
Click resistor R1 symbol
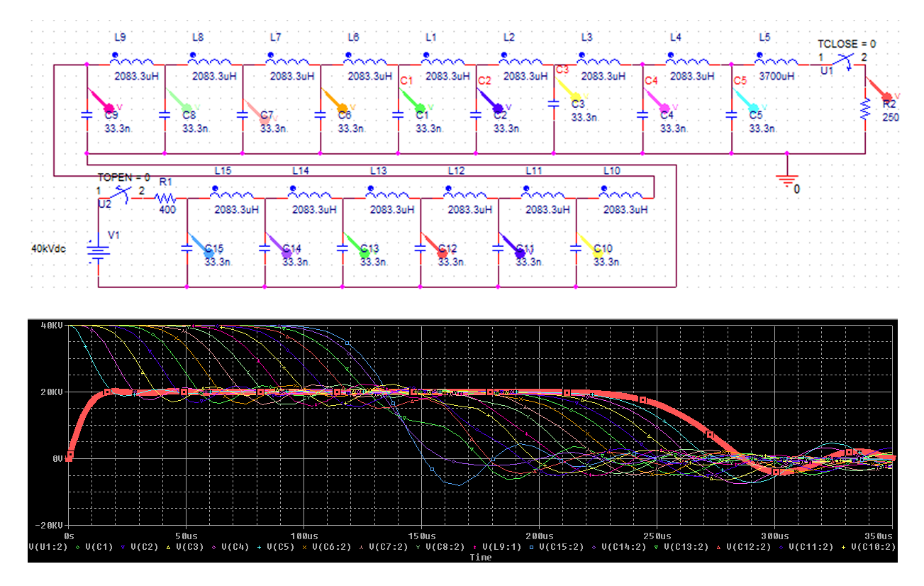(165, 197)
